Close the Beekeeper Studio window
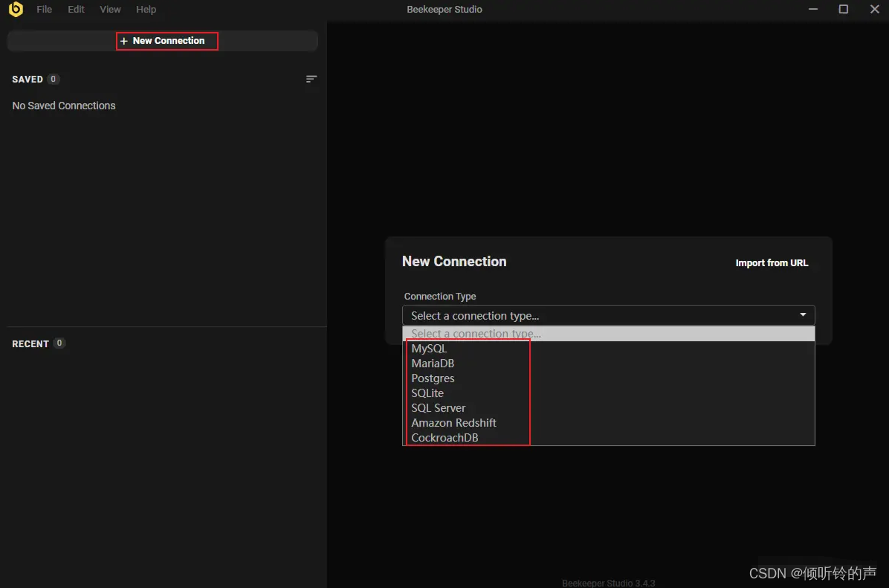 (x=874, y=9)
